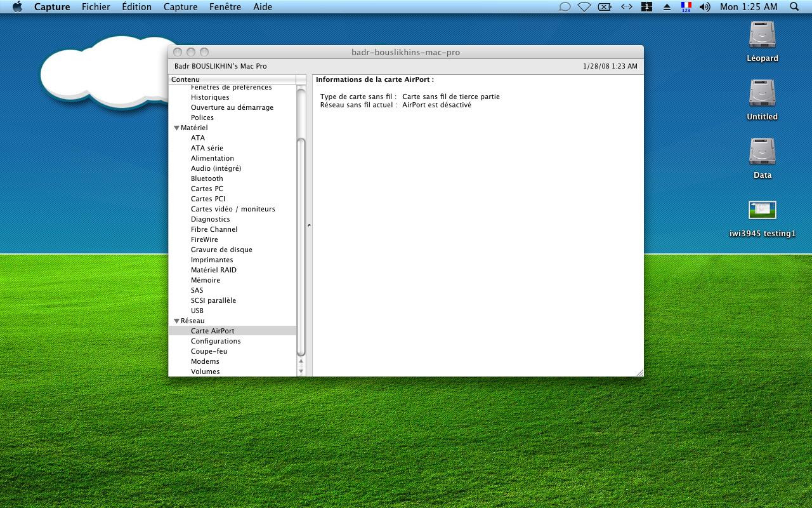Image resolution: width=812 pixels, height=508 pixels.
Task: Click the window resize corner grip
Action: point(639,372)
